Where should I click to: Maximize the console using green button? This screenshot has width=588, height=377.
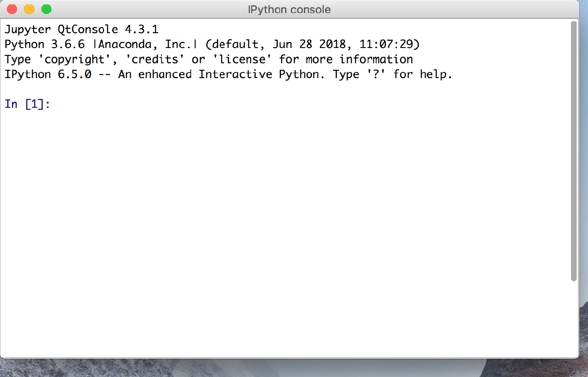(x=46, y=9)
